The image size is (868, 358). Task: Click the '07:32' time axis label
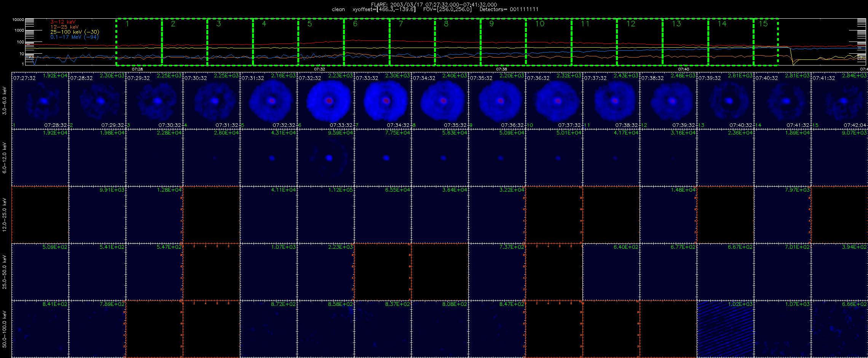tap(319, 69)
